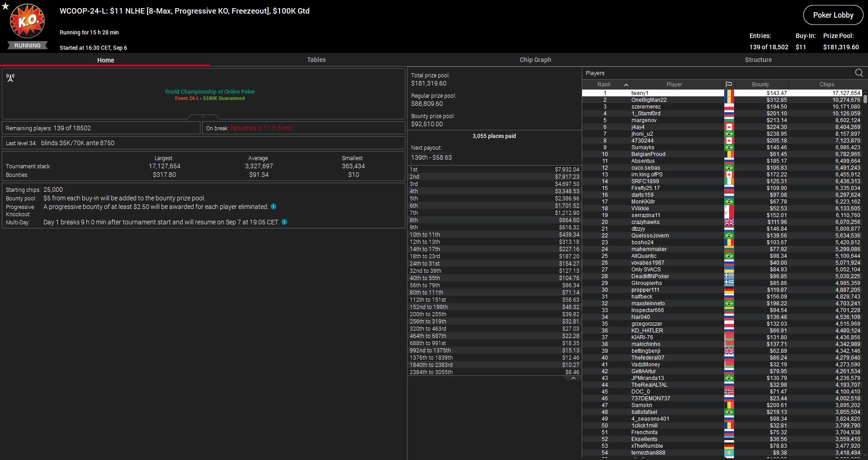Click the flag next to j4ay4

[x=729, y=127]
